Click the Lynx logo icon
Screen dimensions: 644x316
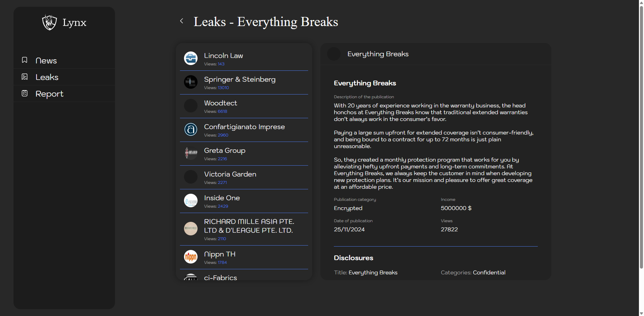point(49,22)
